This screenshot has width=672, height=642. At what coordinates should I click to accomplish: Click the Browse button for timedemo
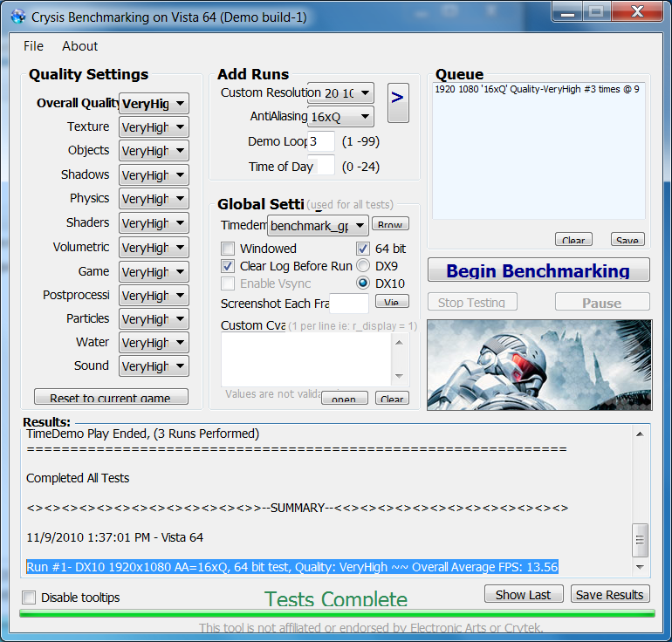(x=390, y=223)
